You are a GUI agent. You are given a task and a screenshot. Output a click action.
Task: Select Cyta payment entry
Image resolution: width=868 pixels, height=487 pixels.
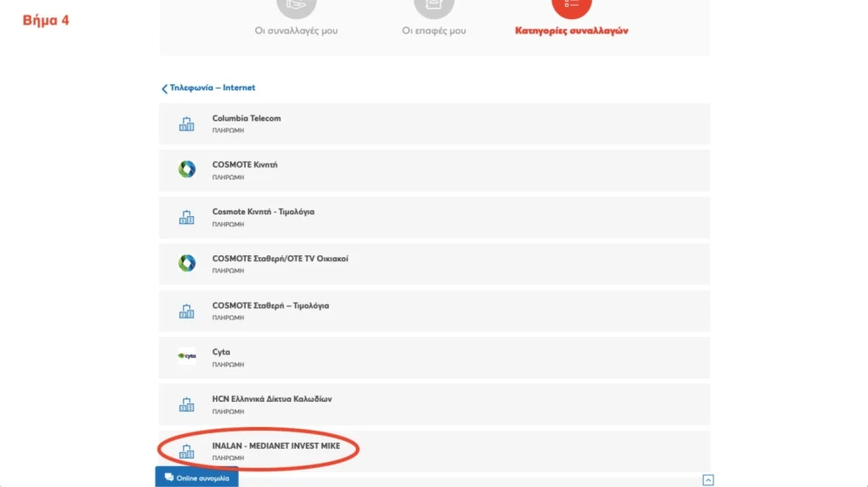pos(434,358)
